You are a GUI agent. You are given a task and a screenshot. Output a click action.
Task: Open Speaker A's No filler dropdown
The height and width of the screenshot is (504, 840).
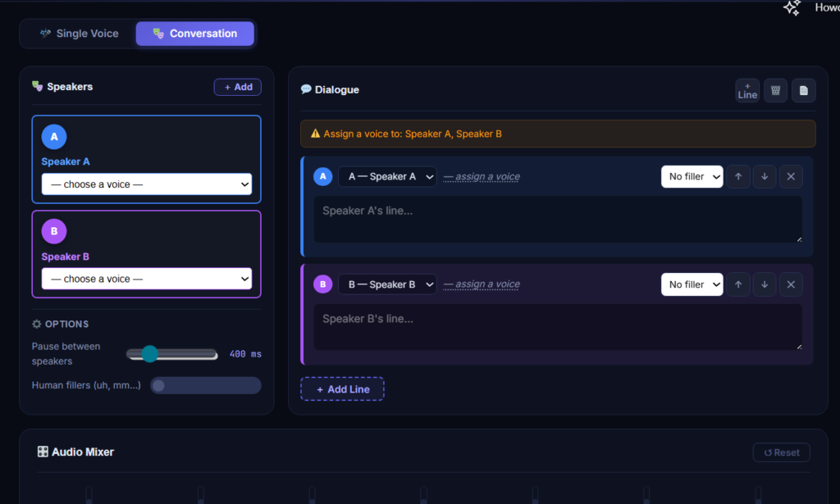pos(692,176)
